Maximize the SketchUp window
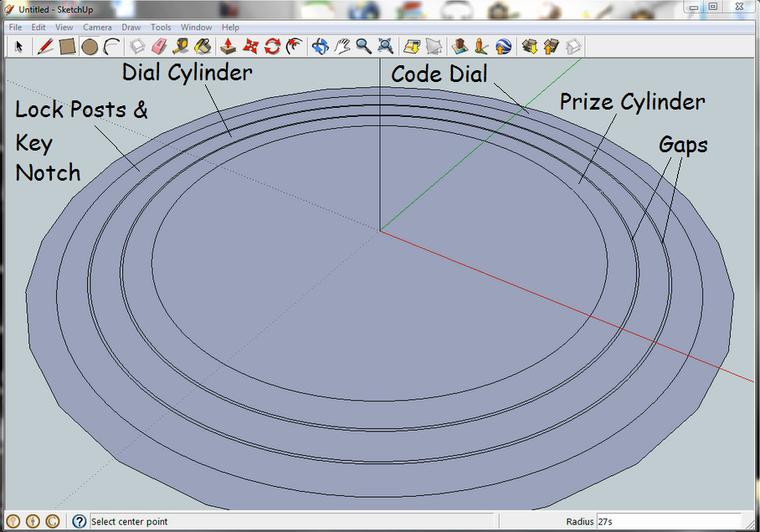This screenshot has width=760, height=532. click(713, 7)
